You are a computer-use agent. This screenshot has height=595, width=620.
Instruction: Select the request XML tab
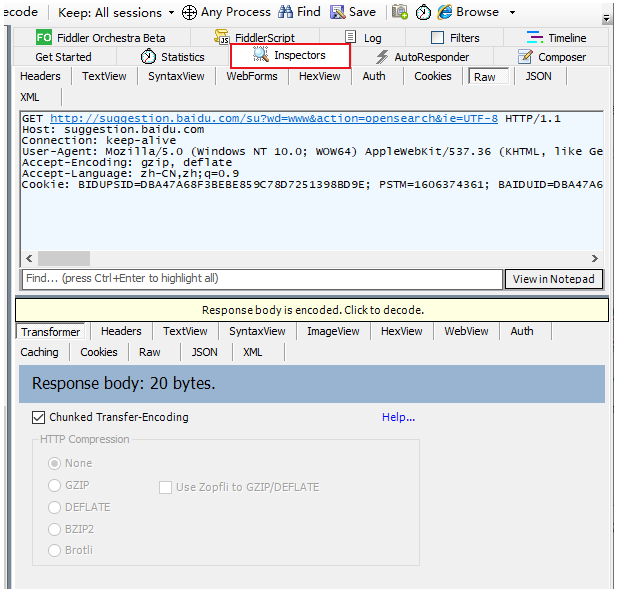click(x=30, y=97)
